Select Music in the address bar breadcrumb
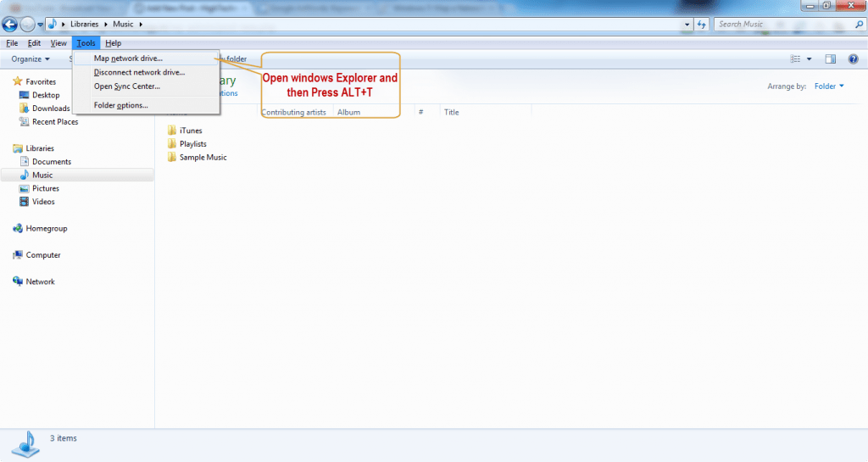Image resolution: width=868 pixels, height=462 pixels. [123, 24]
